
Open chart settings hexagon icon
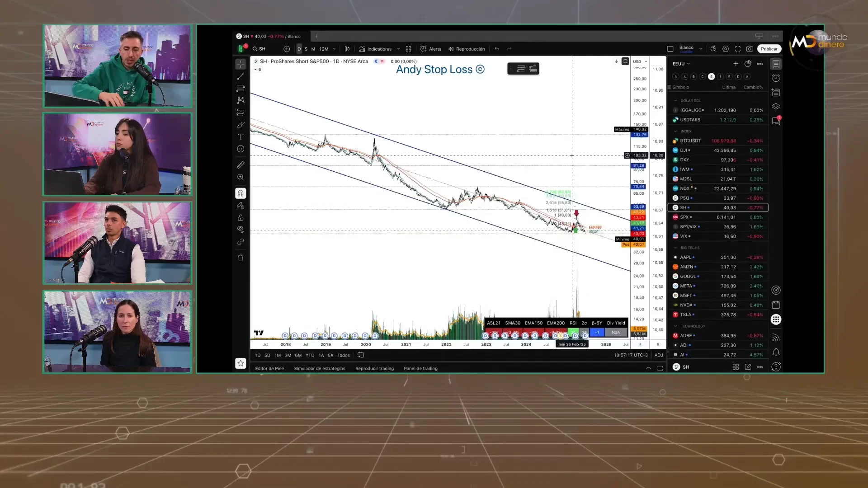coord(726,49)
